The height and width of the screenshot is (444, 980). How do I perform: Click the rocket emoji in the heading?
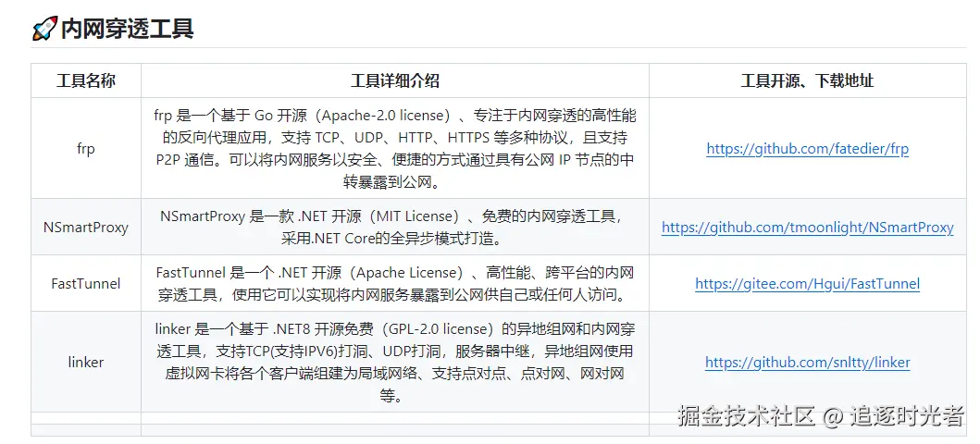(x=44, y=29)
